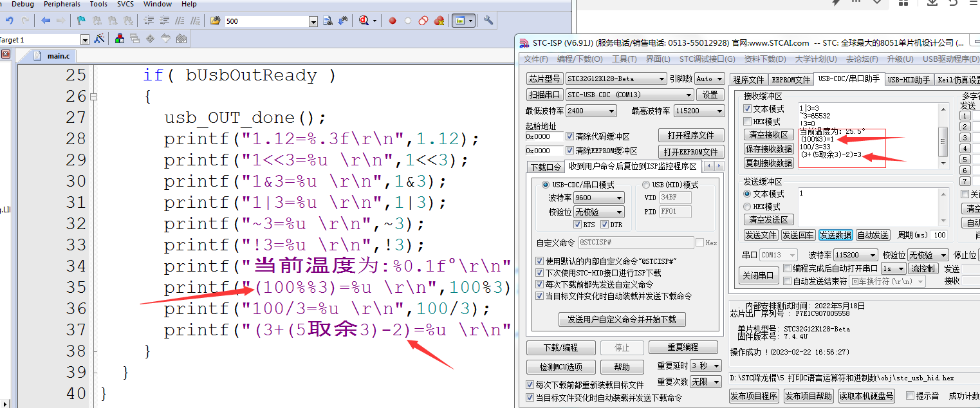Viewport: 980px width, 408px height.
Task: Open the chip model STC32G12K128-Beta dropdown
Action: click(662, 79)
